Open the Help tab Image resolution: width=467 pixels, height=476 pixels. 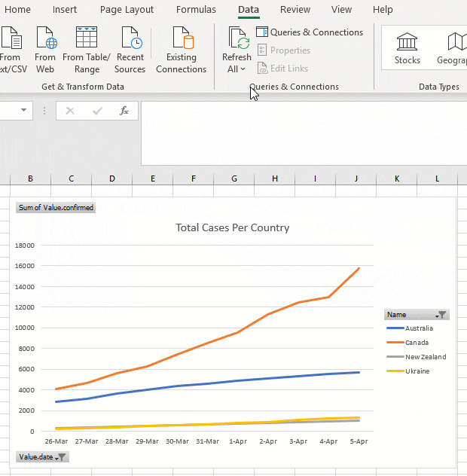pos(383,9)
